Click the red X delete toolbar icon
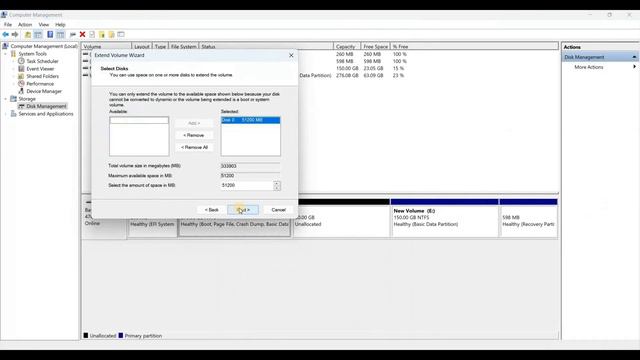The height and width of the screenshot is (360, 640). click(82, 35)
